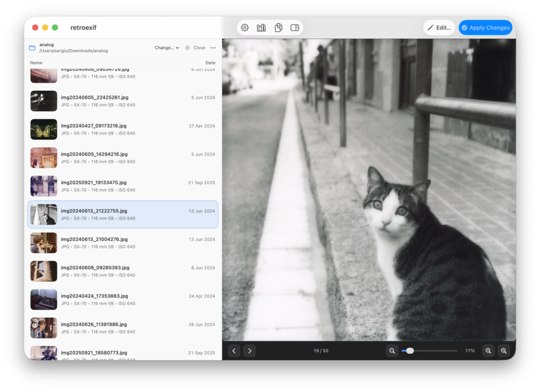The height and width of the screenshot is (392, 540).
Task: Click the retroexif window title
Action: point(83,27)
